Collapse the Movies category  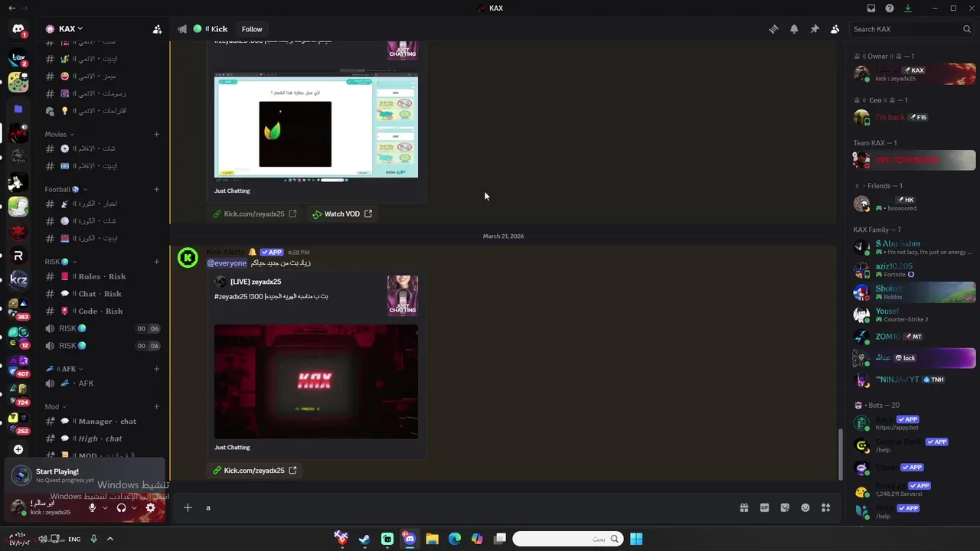(x=60, y=134)
